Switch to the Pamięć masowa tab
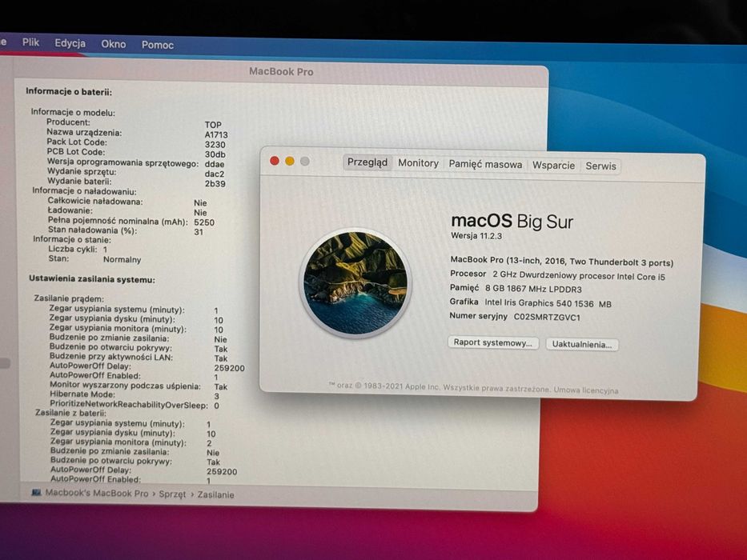 pyautogui.click(x=485, y=164)
